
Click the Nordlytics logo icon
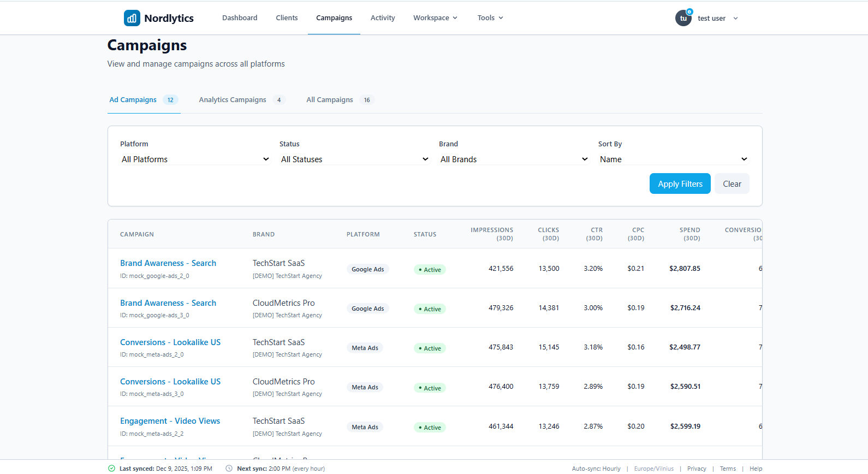click(132, 18)
